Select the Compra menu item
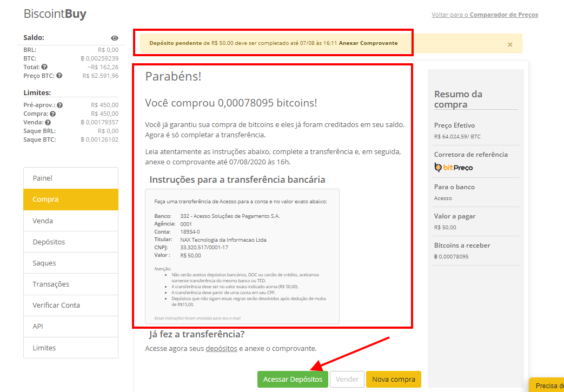Screen dimensions: 564x392 pos(71,199)
